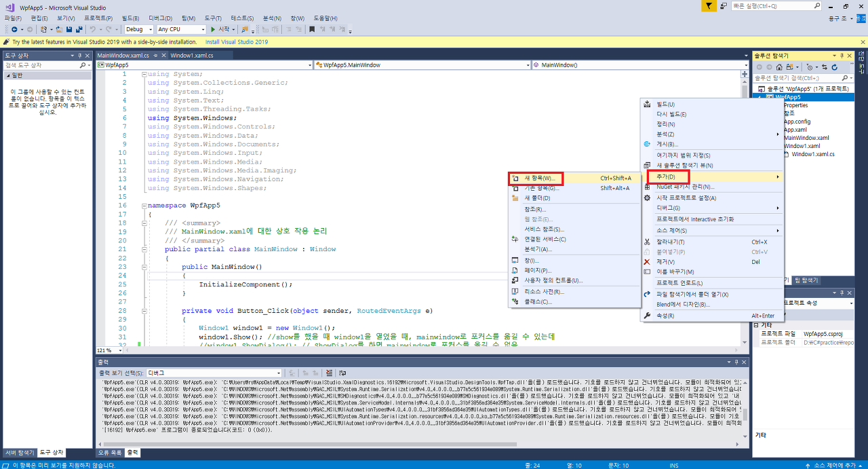Click the Navigate Backward toolbar icon
This screenshot has height=469, width=868.
click(x=14, y=29)
